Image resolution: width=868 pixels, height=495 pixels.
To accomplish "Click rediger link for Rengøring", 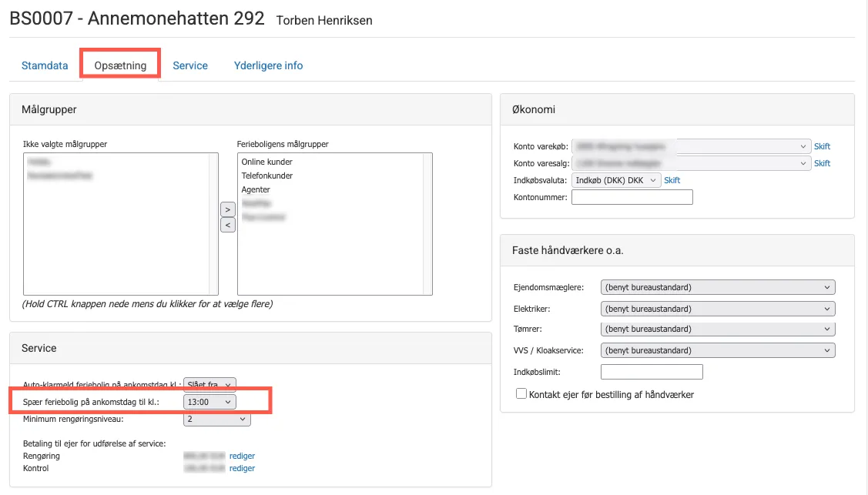I will (x=242, y=456).
